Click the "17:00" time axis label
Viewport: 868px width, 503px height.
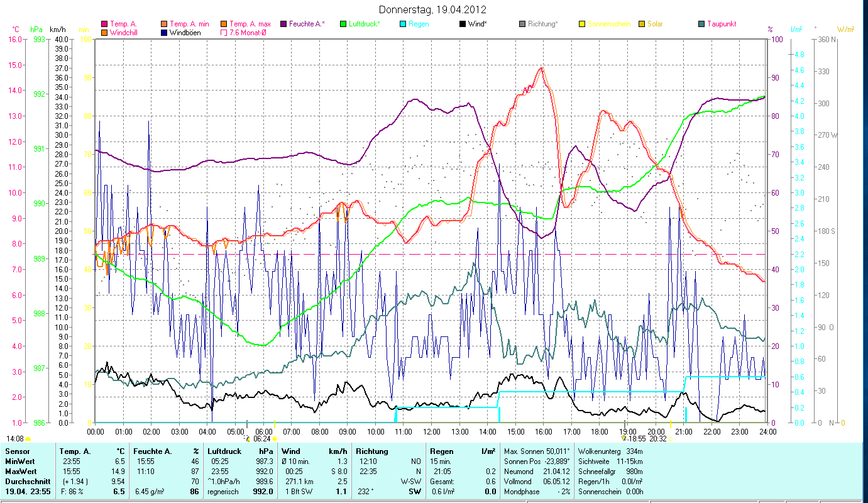pyautogui.click(x=572, y=432)
